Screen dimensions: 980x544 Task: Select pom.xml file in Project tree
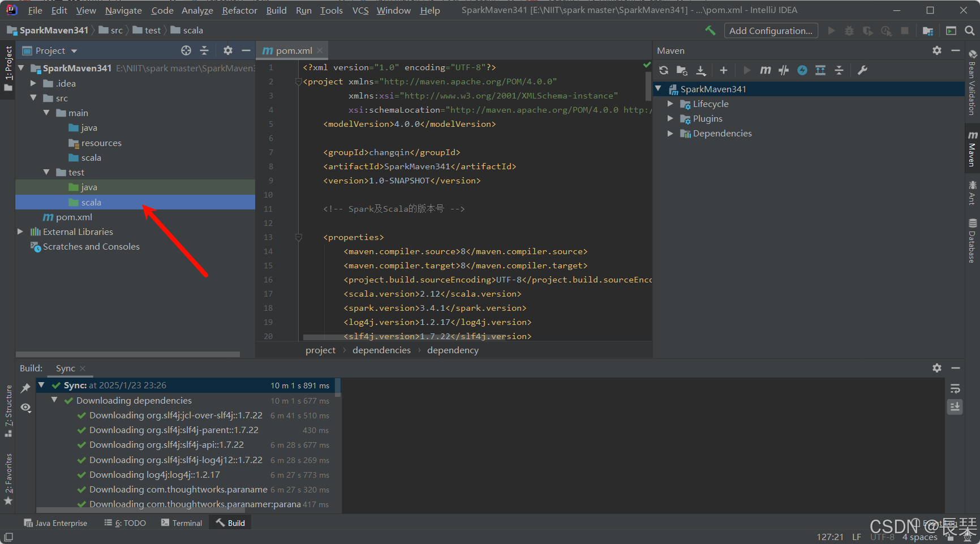click(74, 217)
